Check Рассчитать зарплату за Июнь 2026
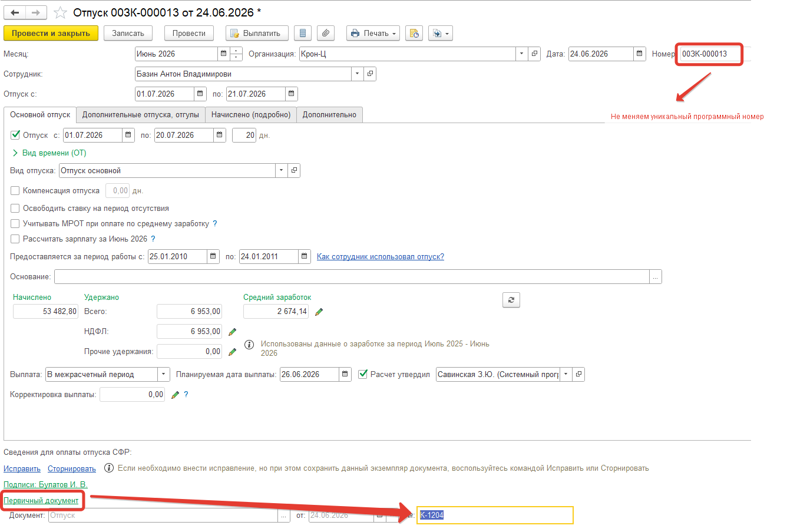 pos(15,239)
